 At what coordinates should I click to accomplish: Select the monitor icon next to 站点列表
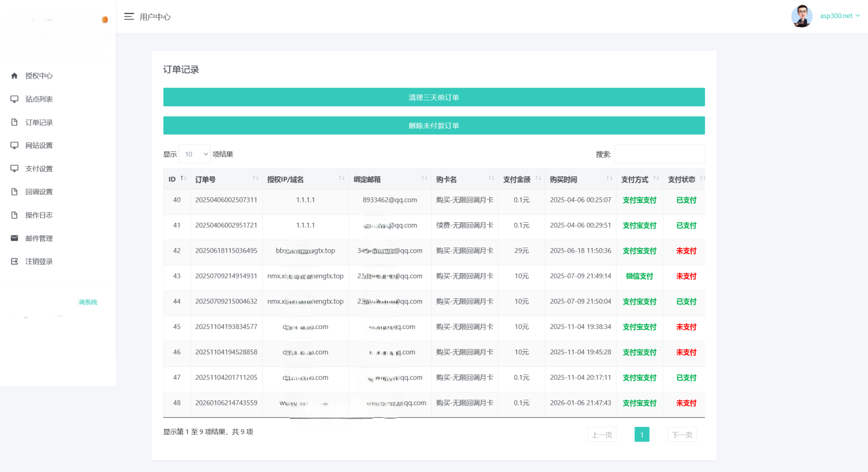click(x=14, y=98)
